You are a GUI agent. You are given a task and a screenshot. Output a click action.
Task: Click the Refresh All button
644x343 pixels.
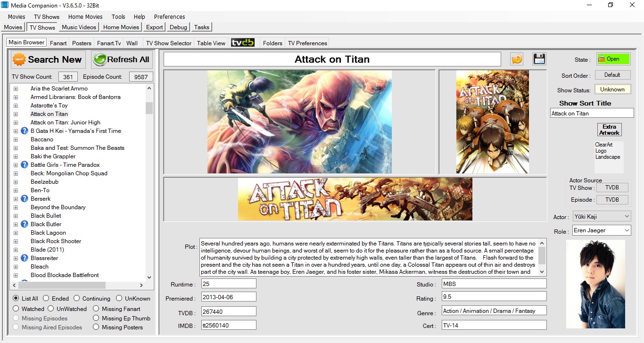tap(122, 59)
